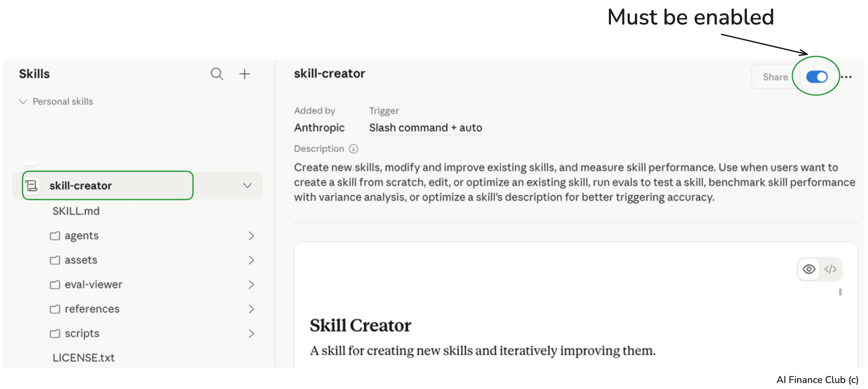This screenshot has width=868, height=389.
Task: Click the search skills magnifier icon
Action: pyautogui.click(x=217, y=74)
